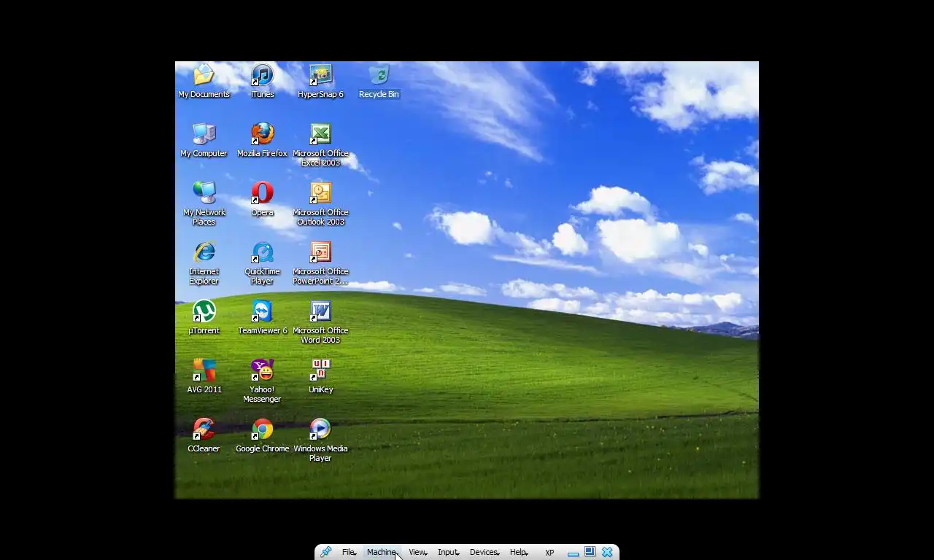Image resolution: width=934 pixels, height=560 pixels.
Task: Open the Devices menu
Action: (x=485, y=552)
